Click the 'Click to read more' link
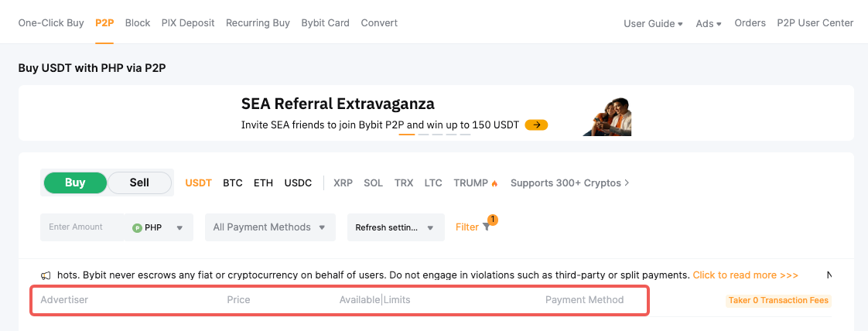The image size is (868, 331). click(745, 275)
